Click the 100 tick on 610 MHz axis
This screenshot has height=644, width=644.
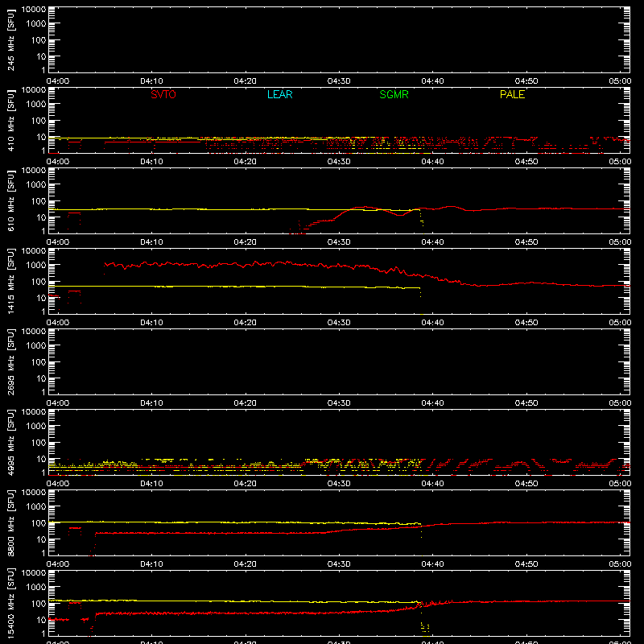(x=39, y=201)
